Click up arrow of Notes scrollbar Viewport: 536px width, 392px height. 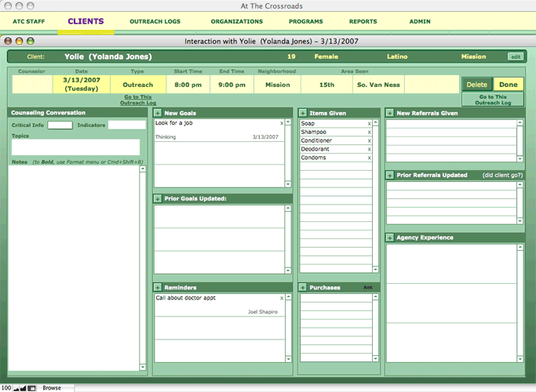(x=143, y=169)
